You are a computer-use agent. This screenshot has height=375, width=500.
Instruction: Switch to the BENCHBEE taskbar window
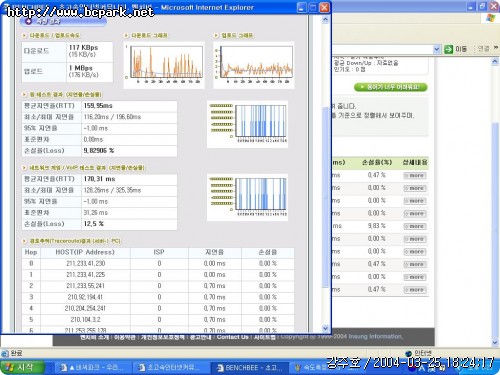(x=250, y=368)
